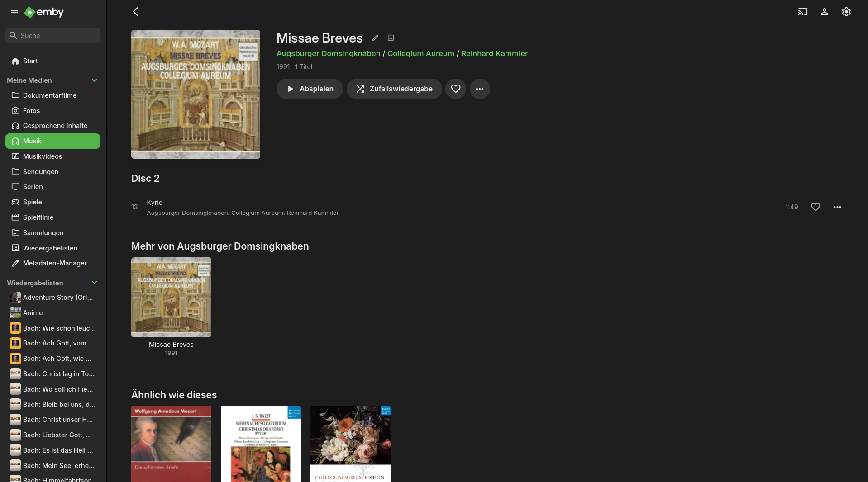
Task: Click the edit metadata pencil icon
Action: pyautogui.click(x=375, y=38)
